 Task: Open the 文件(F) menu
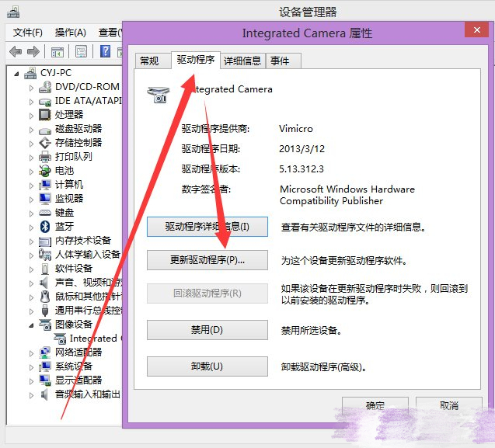pos(28,33)
